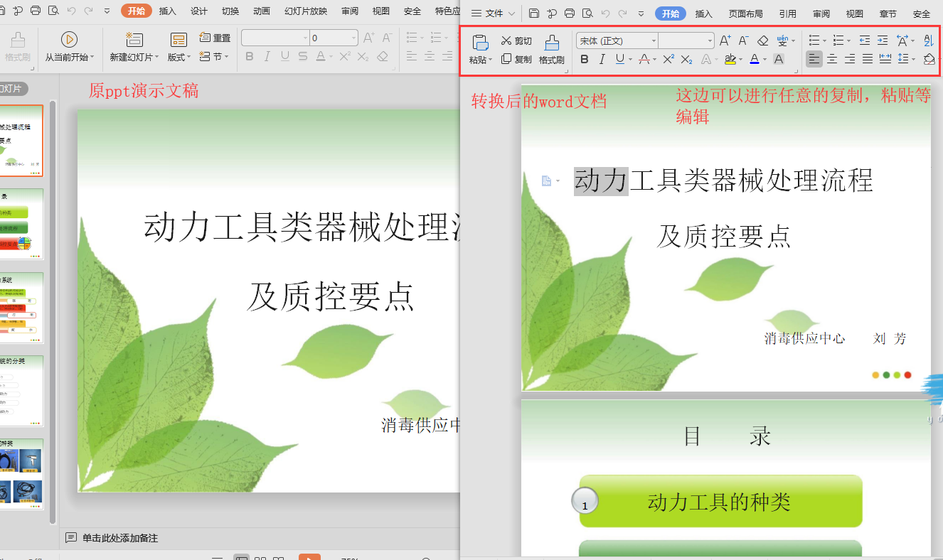This screenshot has height=560, width=943.
Task: Toggle Bold in Word toolbar
Action: (x=585, y=60)
